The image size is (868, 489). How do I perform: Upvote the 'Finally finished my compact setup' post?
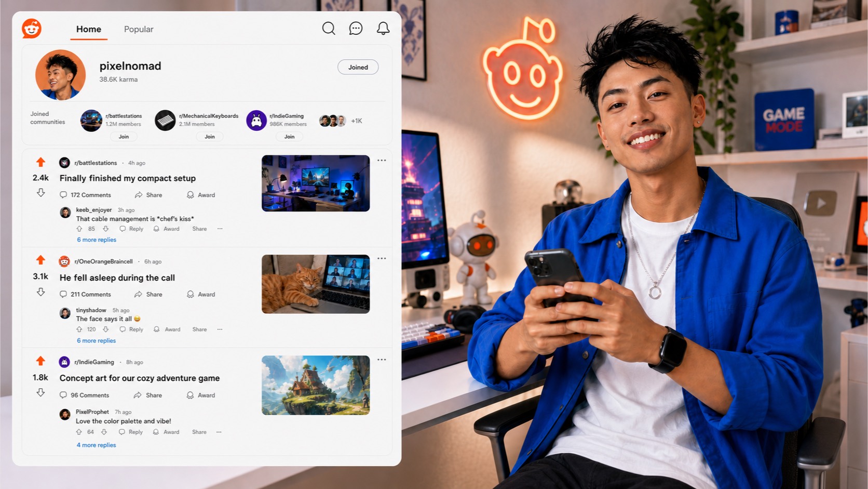click(x=40, y=162)
